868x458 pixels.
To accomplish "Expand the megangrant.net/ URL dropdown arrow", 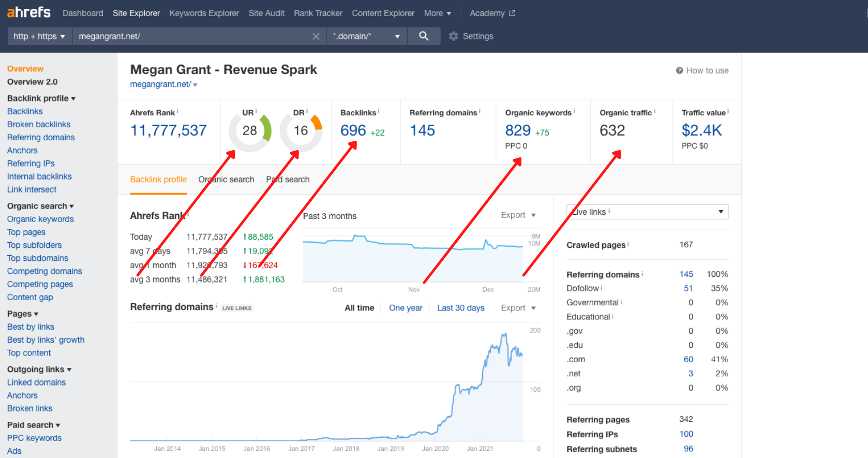I will point(195,85).
